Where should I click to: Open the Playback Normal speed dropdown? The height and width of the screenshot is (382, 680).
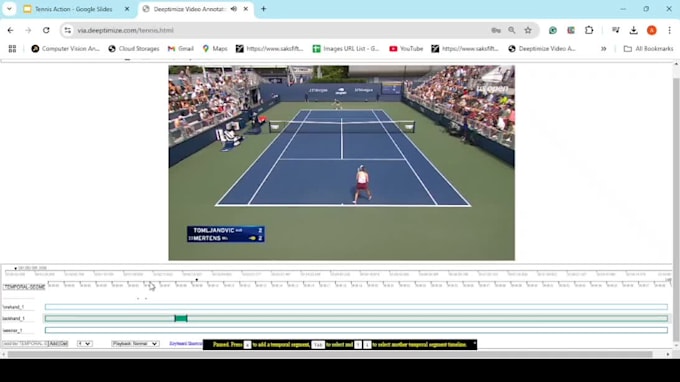point(135,343)
